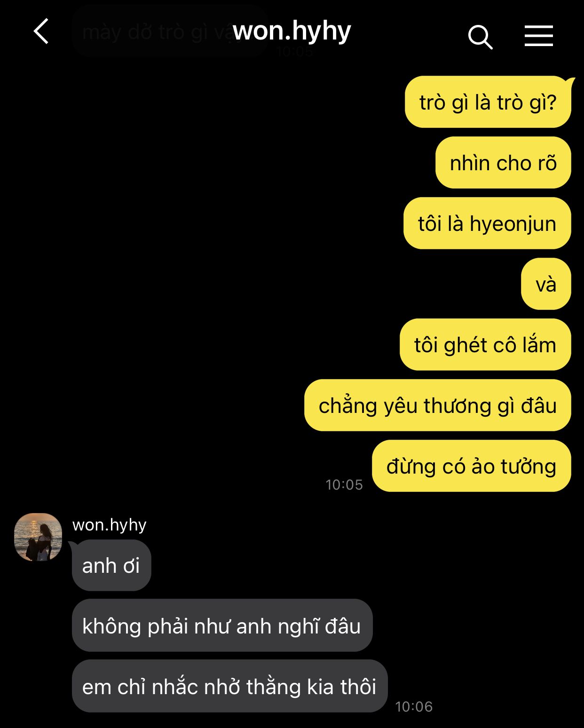
Task: Tap the bubble 'tôi là hyeonjun'
Action: (487, 223)
